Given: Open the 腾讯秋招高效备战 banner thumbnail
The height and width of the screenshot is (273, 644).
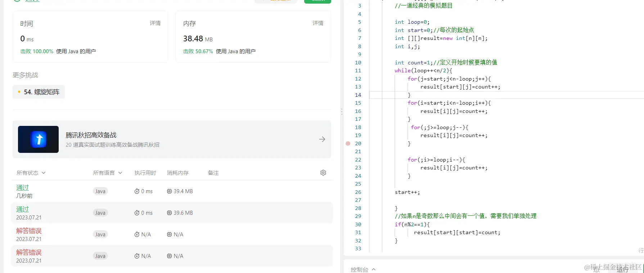Looking at the screenshot, I should click(38, 139).
